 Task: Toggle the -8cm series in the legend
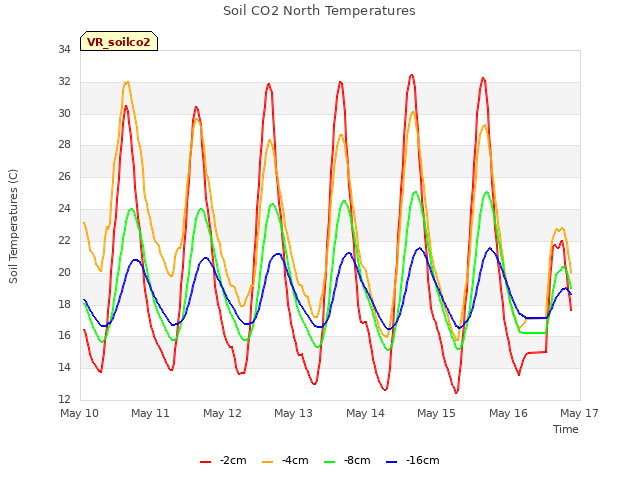(347, 460)
